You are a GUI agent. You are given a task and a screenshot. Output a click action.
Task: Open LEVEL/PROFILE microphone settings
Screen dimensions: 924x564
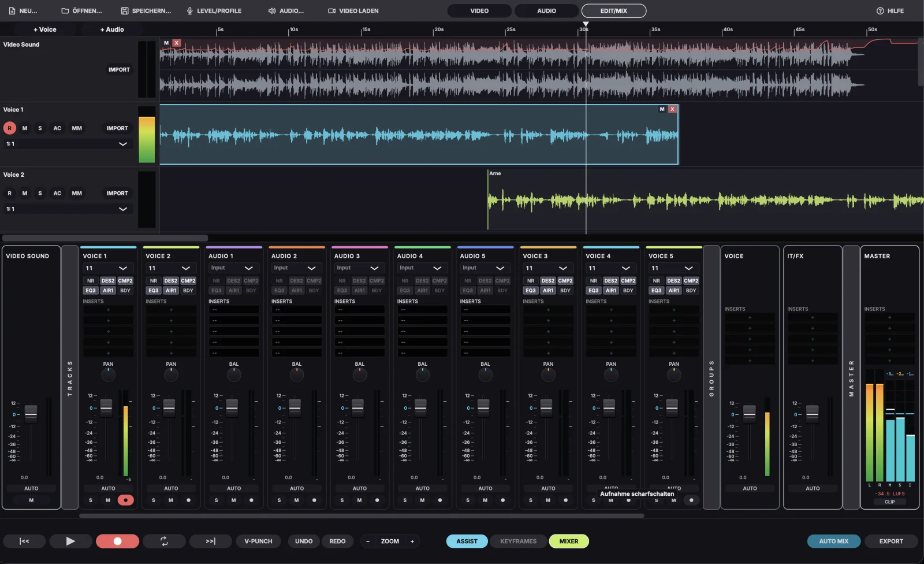pyautogui.click(x=213, y=11)
